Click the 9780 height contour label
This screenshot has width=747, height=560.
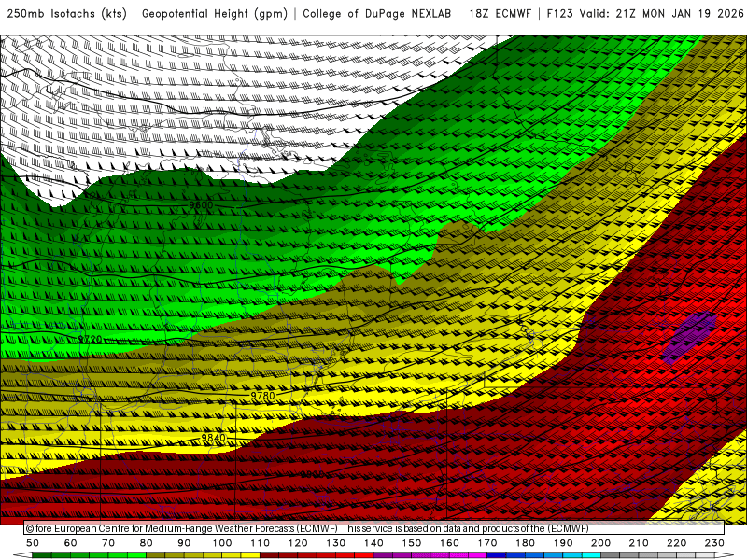pyautogui.click(x=263, y=396)
